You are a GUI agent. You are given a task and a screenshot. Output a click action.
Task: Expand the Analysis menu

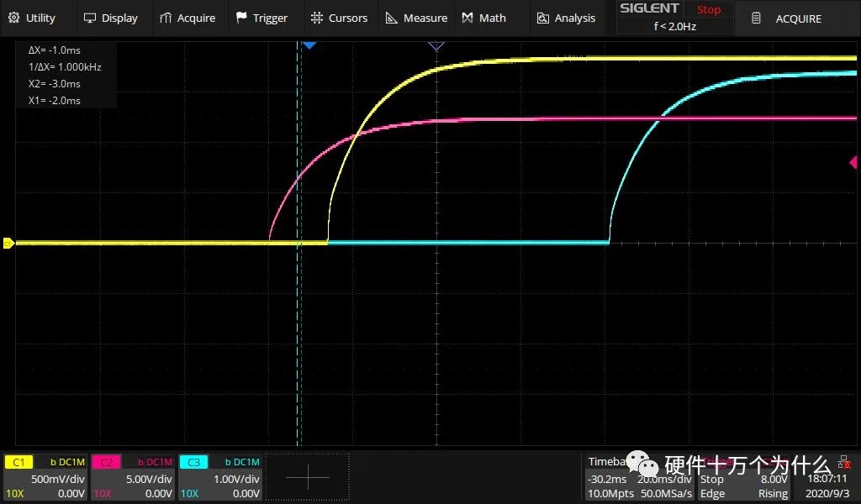click(x=566, y=18)
